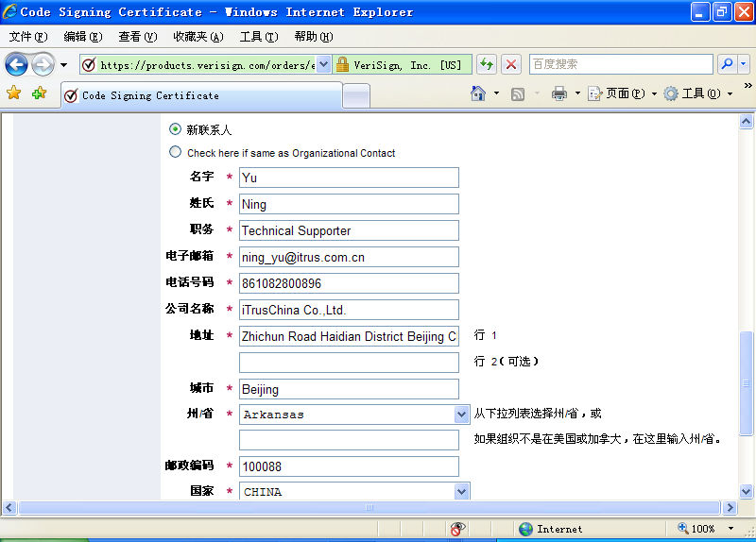This screenshot has height=542, width=756.
Task: Click the security lock icon by VeriSign
Action: pyautogui.click(x=342, y=64)
